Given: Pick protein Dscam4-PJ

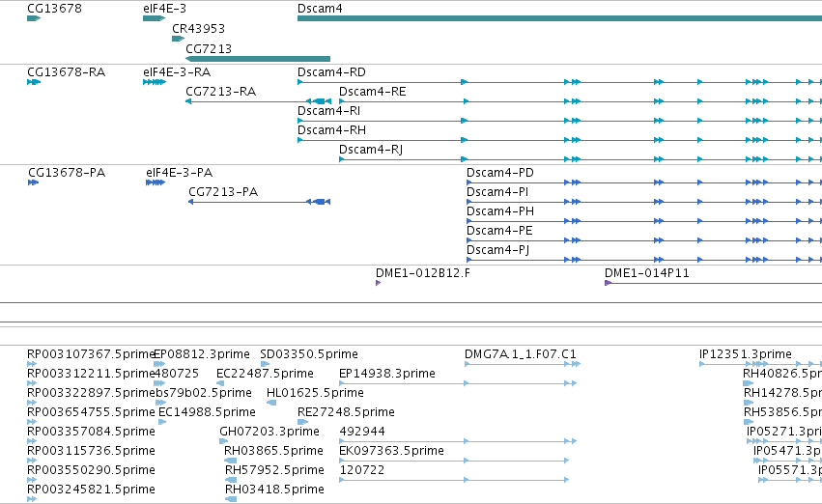Looking at the screenshot, I should point(498,250).
